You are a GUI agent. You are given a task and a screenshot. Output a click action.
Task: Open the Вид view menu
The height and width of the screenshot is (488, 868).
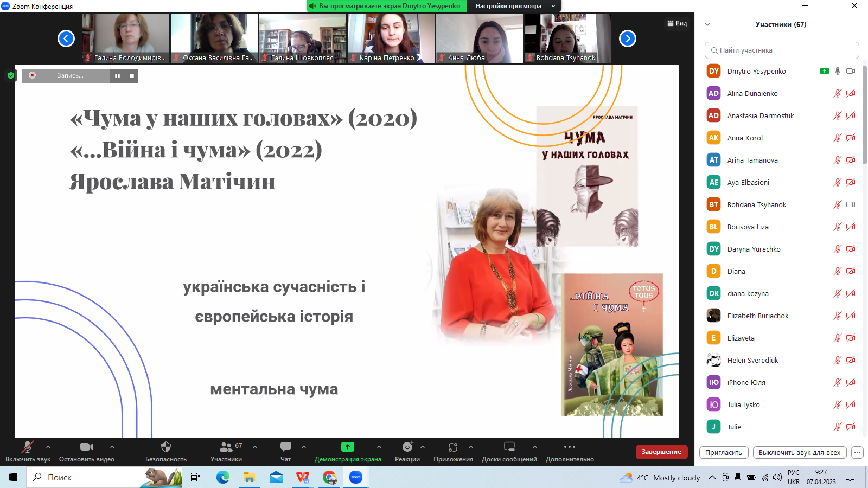pyautogui.click(x=677, y=23)
